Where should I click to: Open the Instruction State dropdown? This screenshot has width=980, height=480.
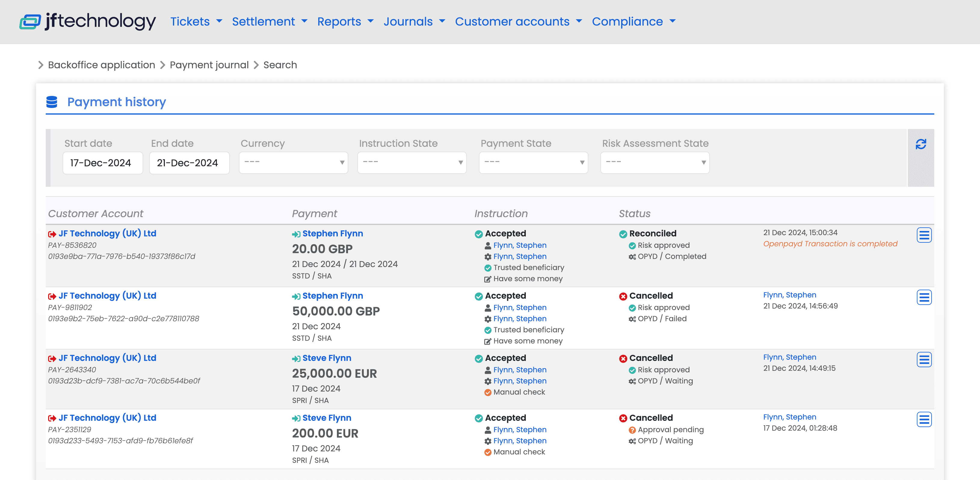click(411, 162)
